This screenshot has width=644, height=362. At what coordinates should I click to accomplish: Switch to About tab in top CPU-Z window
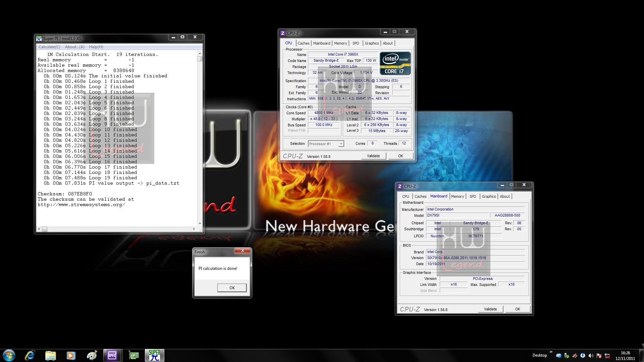388,43
